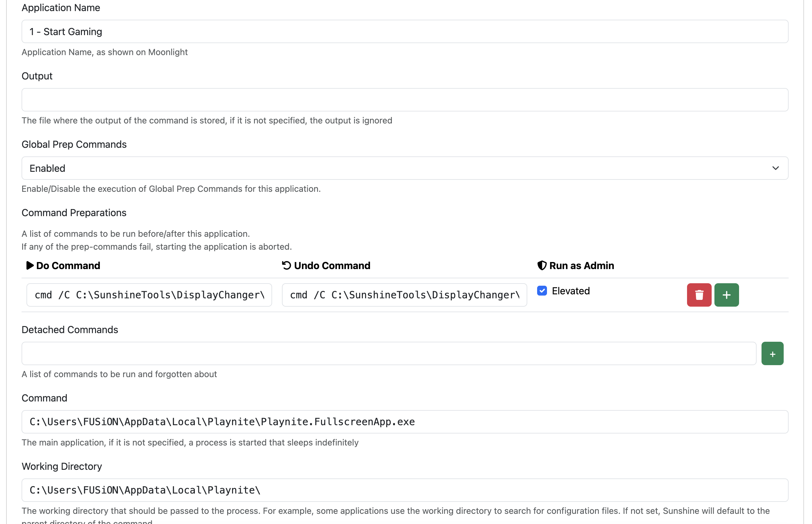Add new prep command with green plus

pos(726,295)
